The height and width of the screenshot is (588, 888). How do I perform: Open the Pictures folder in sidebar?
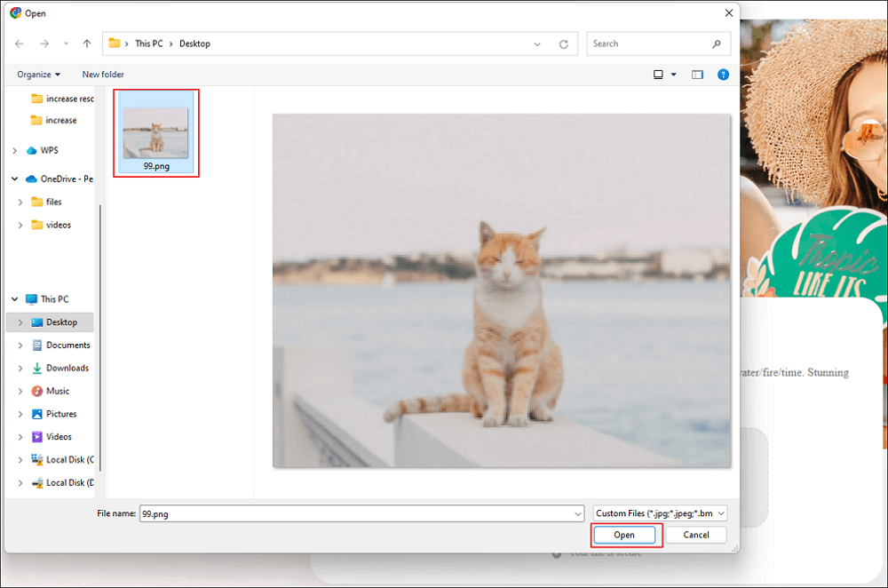[61, 414]
